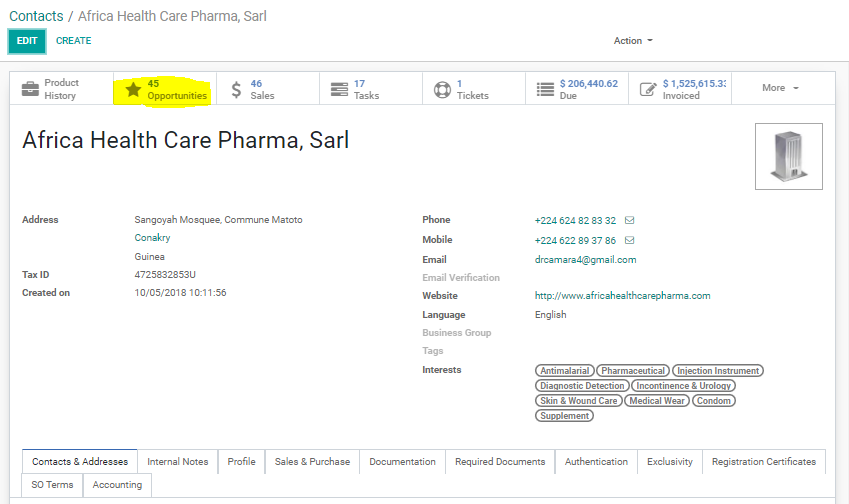
Task: Switch to Registration Certificates tab
Action: click(764, 462)
